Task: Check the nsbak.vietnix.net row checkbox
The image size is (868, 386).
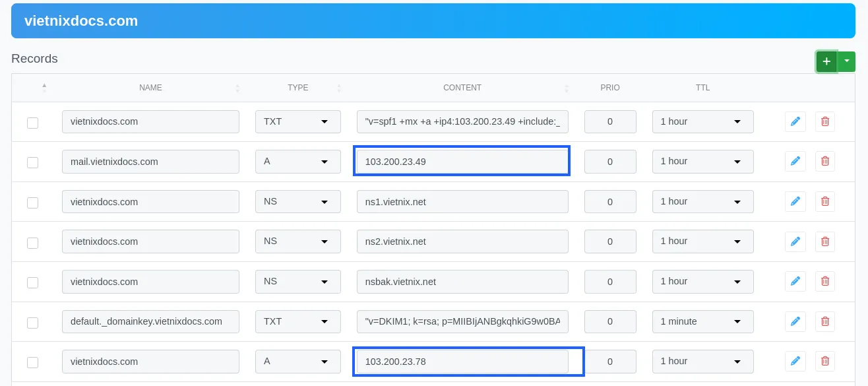Action: pos(32,282)
